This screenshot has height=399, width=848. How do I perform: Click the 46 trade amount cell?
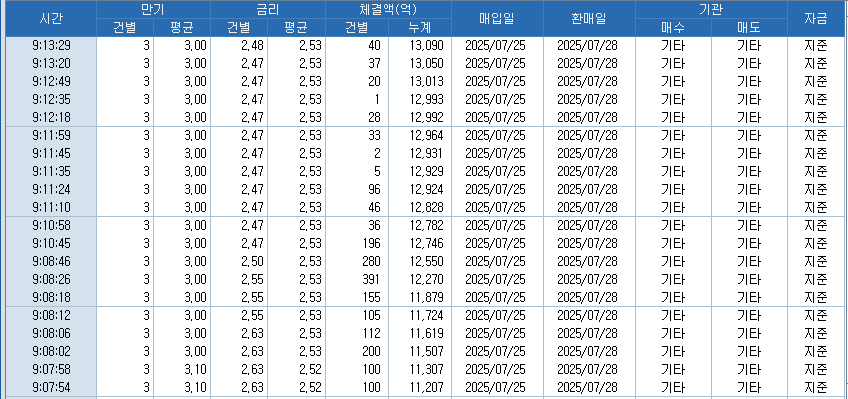click(x=357, y=208)
